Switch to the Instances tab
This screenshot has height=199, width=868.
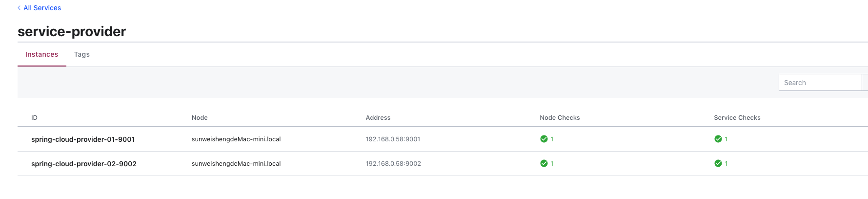point(42,54)
